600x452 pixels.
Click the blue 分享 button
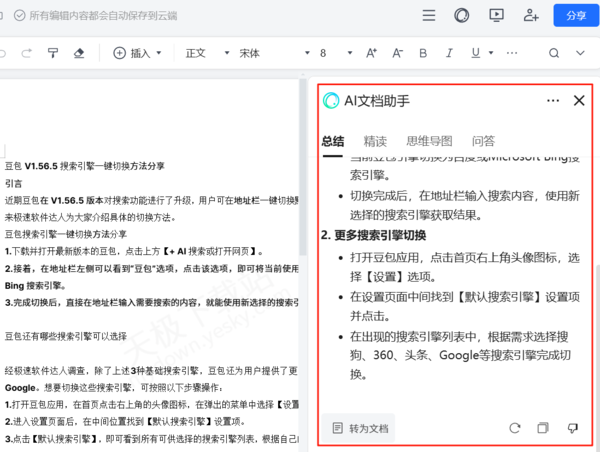(576, 15)
